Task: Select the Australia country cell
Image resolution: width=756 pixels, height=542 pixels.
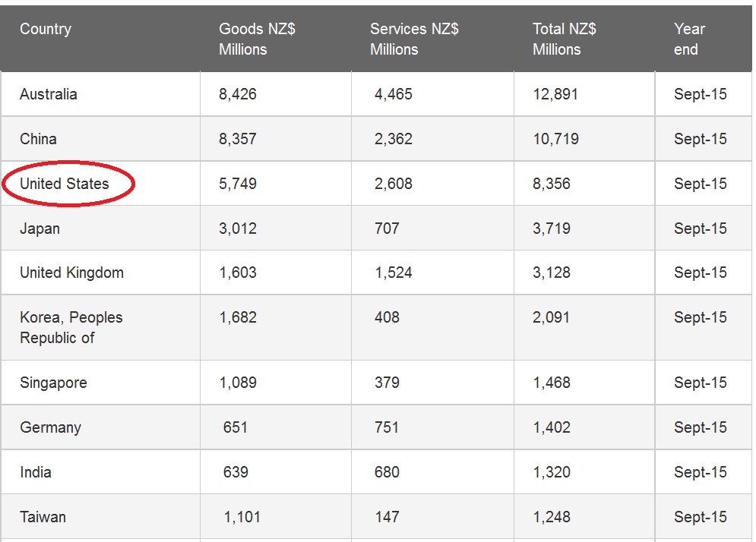Action: (49, 95)
